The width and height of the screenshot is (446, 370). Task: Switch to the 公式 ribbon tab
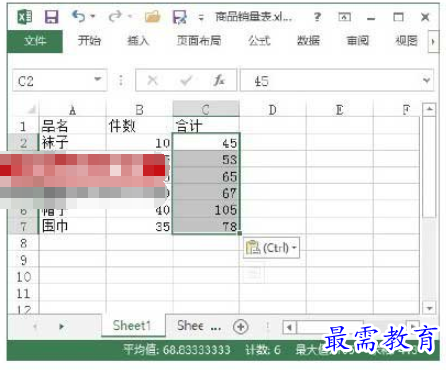[x=259, y=41]
